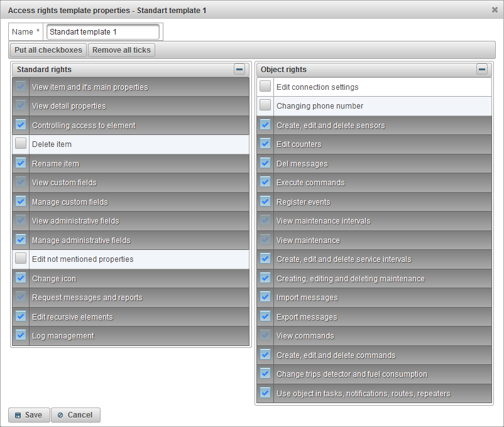Disable Manage custom fields checkbox
504x427 pixels.
click(21, 202)
